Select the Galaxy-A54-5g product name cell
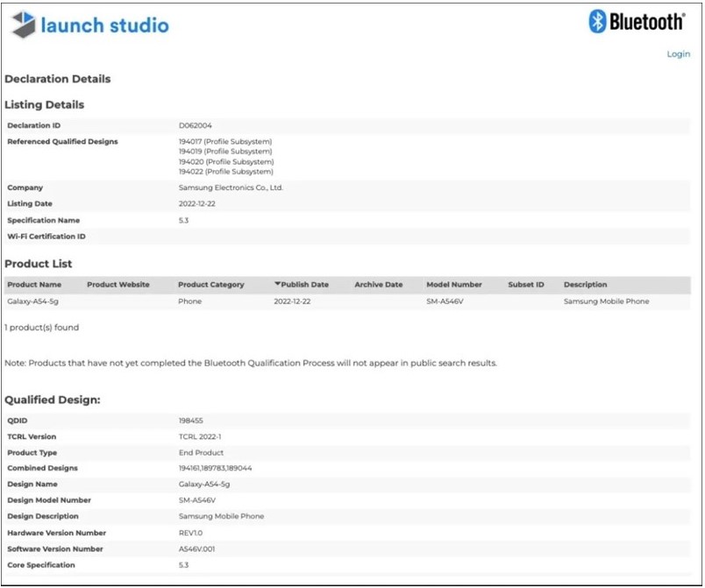 pyautogui.click(x=33, y=301)
